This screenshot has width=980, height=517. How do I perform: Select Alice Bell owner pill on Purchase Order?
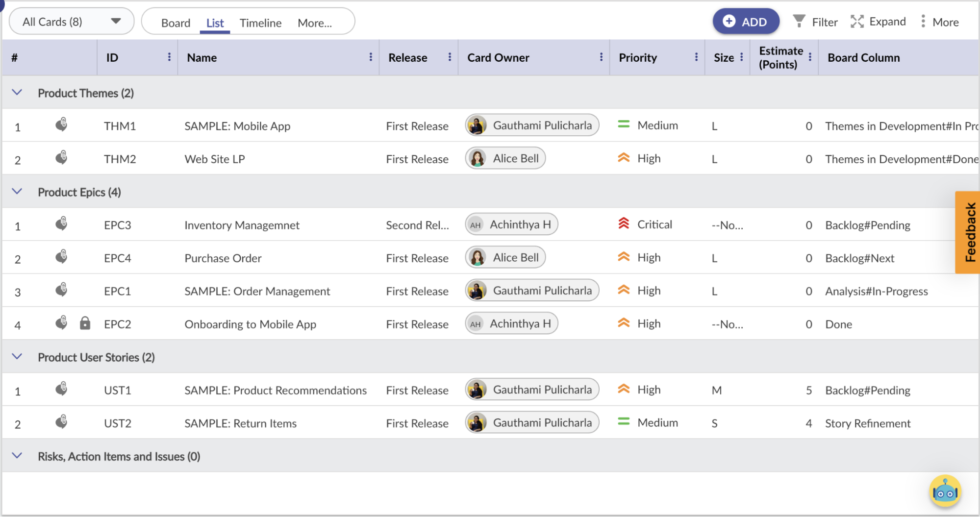tap(505, 257)
